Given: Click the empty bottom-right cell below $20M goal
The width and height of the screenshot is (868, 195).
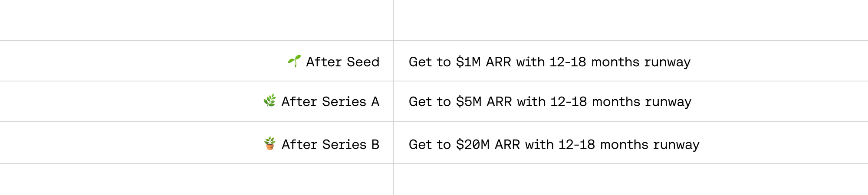Looking at the screenshot, I should 629,179.
